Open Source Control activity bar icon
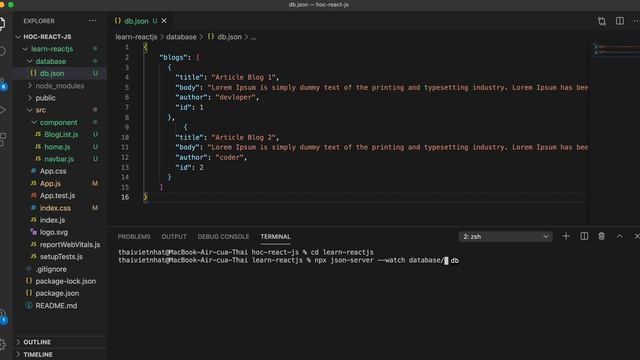 coord(3,83)
